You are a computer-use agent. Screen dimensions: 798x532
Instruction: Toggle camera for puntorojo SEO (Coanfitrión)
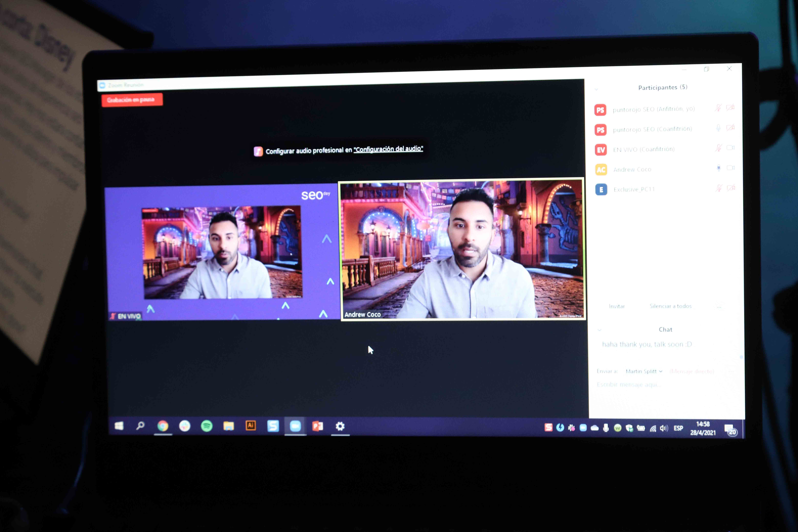click(730, 128)
